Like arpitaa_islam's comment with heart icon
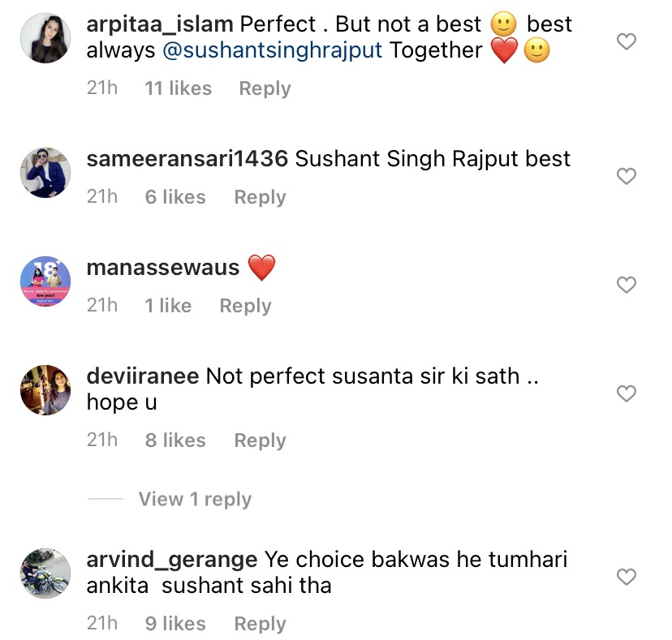The image size is (672, 640). point(627,42)
